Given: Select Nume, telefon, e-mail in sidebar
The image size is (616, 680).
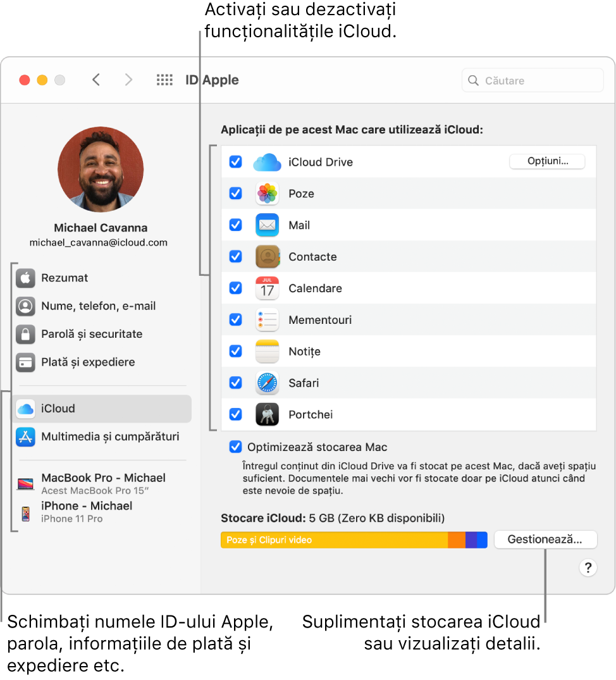Looking at the screenshot, I should 102,306.
